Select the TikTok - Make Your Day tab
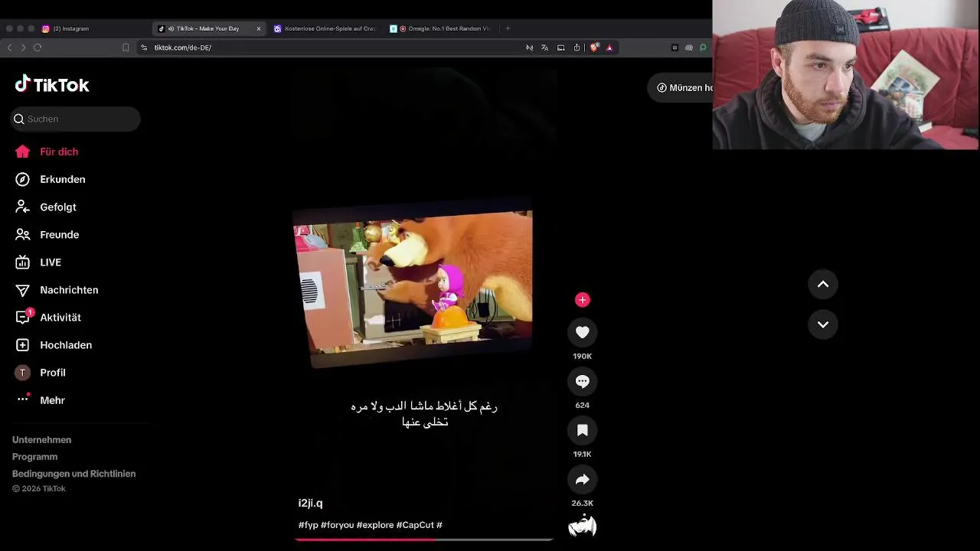This screenshot has height=551, width=980. 207,28
